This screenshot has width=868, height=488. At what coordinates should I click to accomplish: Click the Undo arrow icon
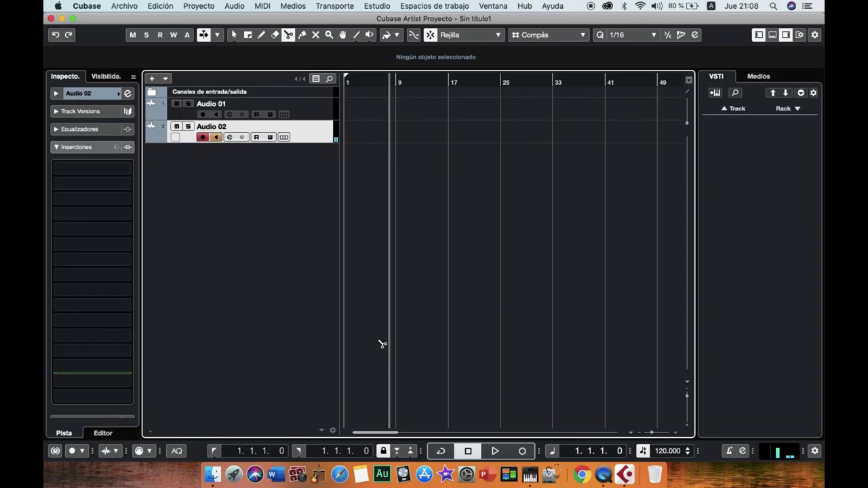click(x=56, y=35)
